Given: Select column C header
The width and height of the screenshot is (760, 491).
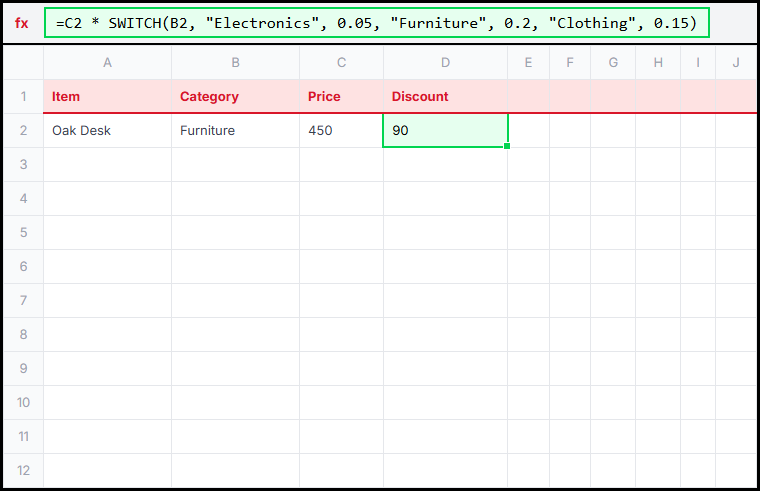Looking at the screenshot, I should (341, 63).
